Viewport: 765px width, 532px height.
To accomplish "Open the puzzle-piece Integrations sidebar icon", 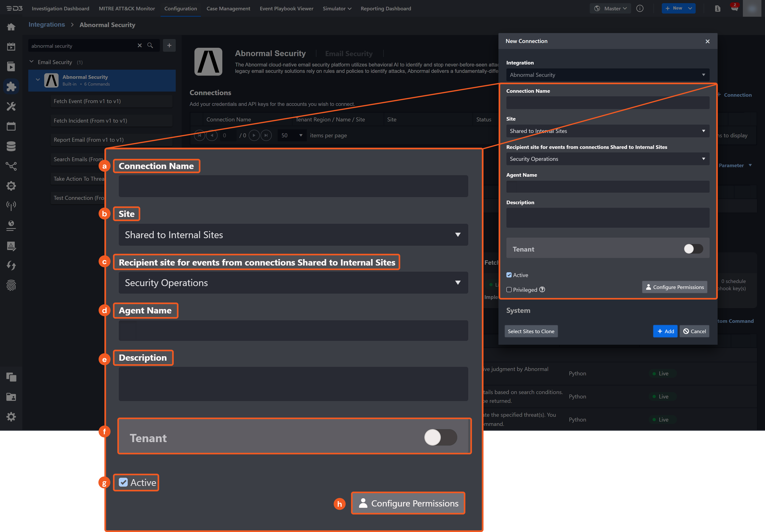I will point(11,87).
